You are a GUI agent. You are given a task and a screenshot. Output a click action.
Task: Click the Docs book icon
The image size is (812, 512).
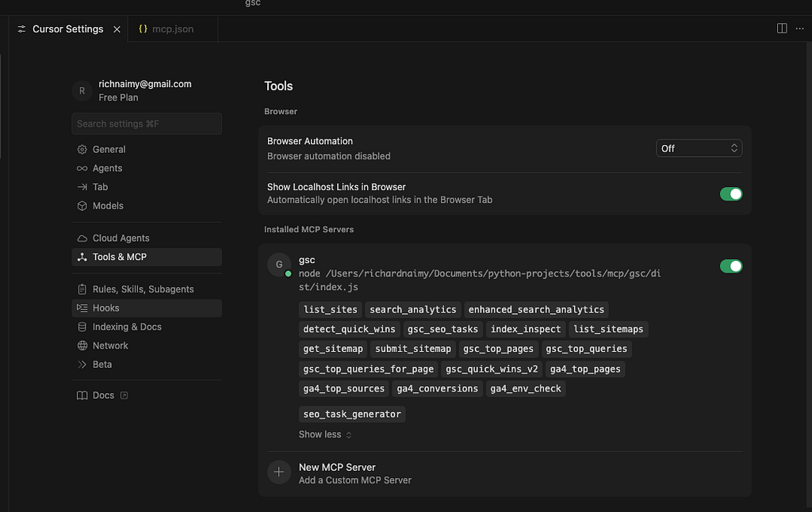click(82, 395)
